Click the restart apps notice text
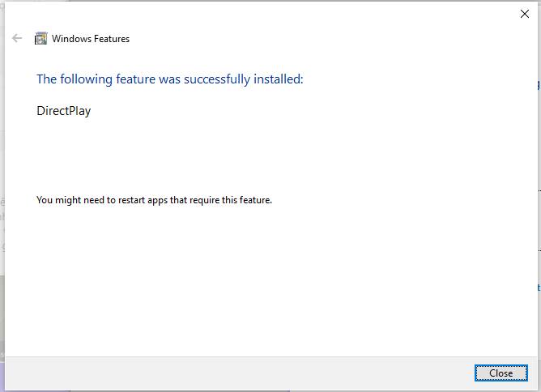Image resolution: width=541 pixels, height=392 pixels. click(154, 200)
